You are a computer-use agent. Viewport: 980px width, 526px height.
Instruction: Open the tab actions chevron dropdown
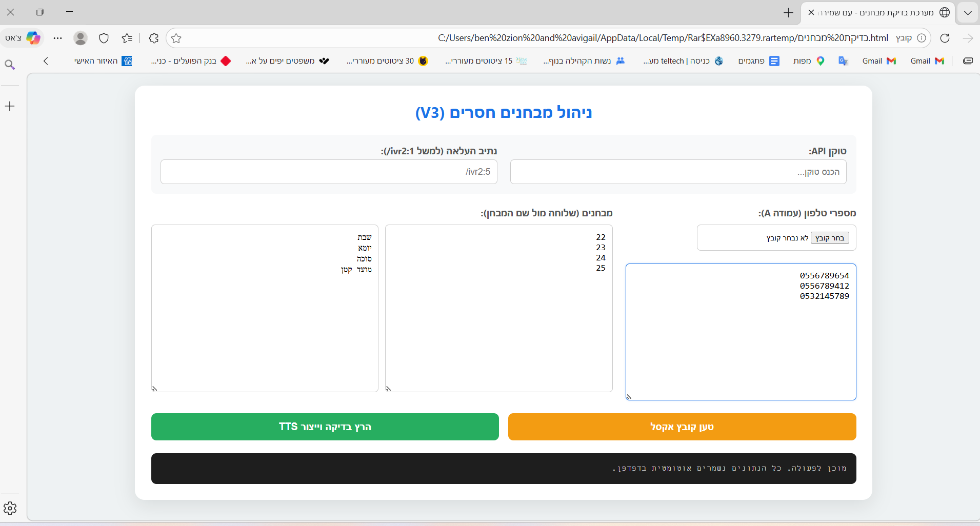point(968,12)
